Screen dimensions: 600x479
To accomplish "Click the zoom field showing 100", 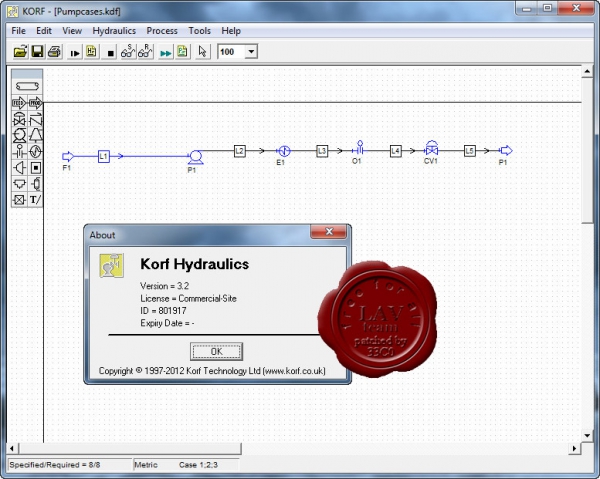I will [231, 52].
